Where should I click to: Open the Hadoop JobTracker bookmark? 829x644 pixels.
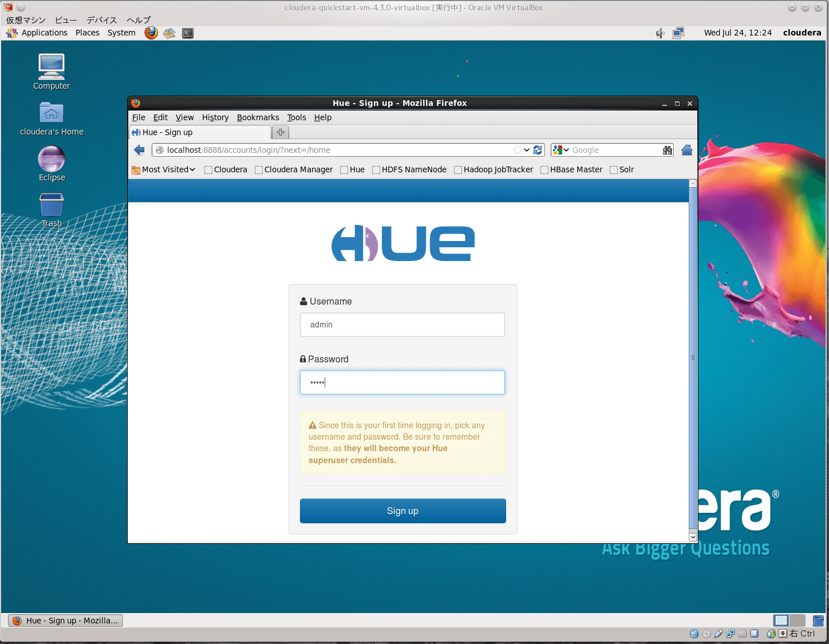tap(494, 169)
